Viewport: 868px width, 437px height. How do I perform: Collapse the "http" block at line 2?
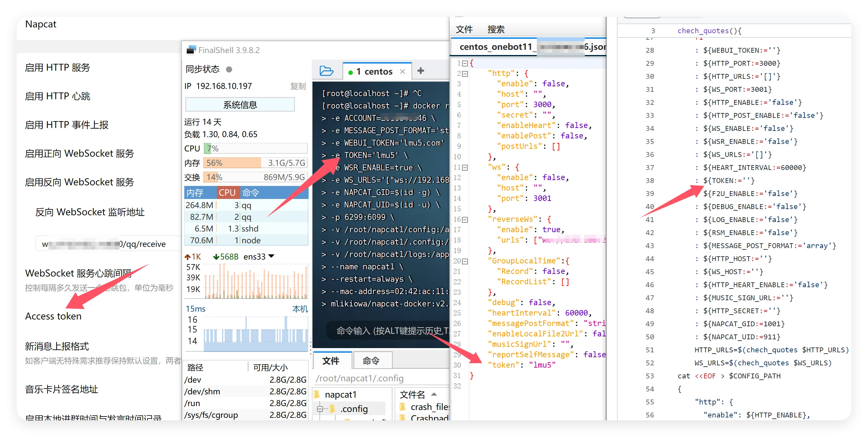[465, 74]
